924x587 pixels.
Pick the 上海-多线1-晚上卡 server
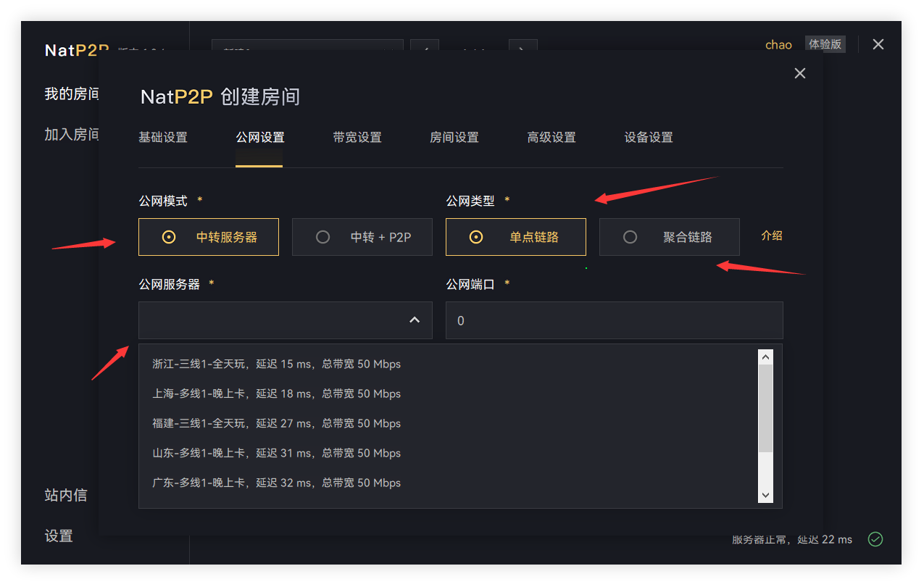[x=277, y=394]
